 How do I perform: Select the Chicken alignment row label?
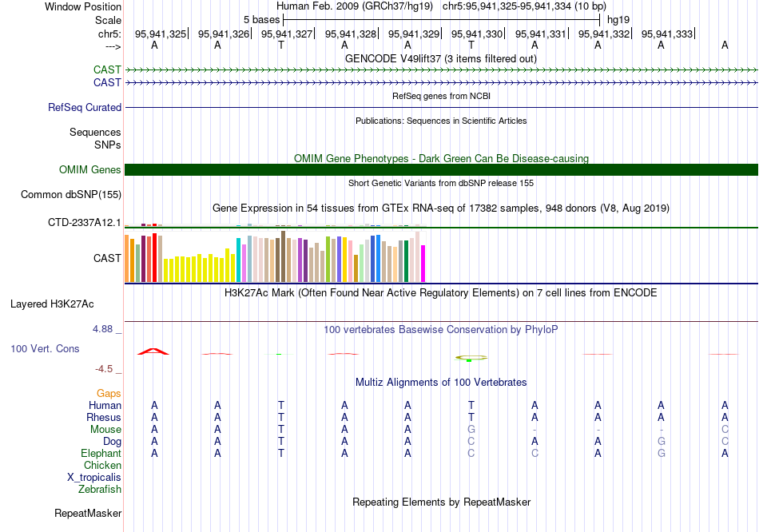(102, 466)
